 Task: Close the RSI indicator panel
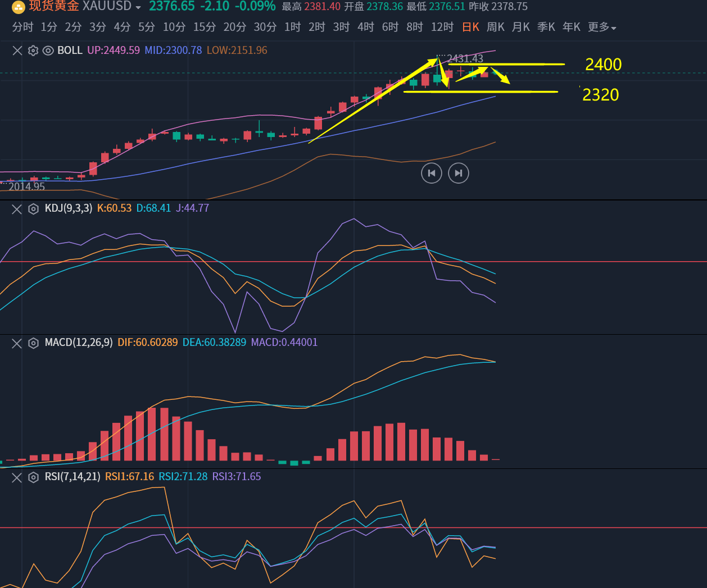click(17, 477)
